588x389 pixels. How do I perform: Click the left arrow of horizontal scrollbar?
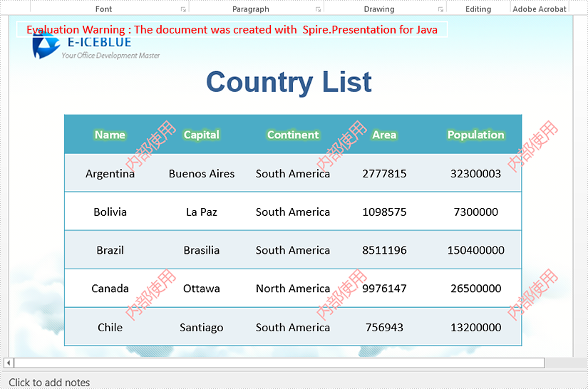click(9, 363)
